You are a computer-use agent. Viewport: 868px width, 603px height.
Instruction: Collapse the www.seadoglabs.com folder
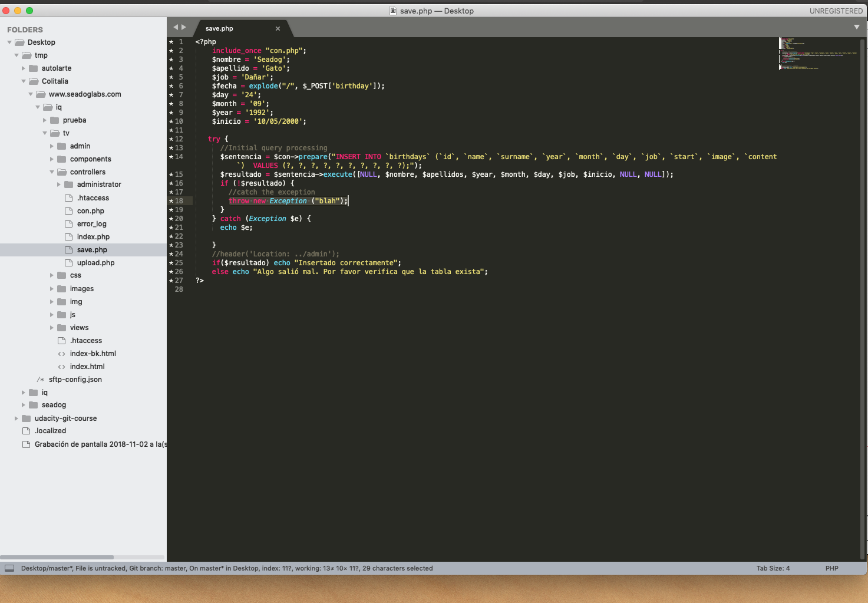31,94
